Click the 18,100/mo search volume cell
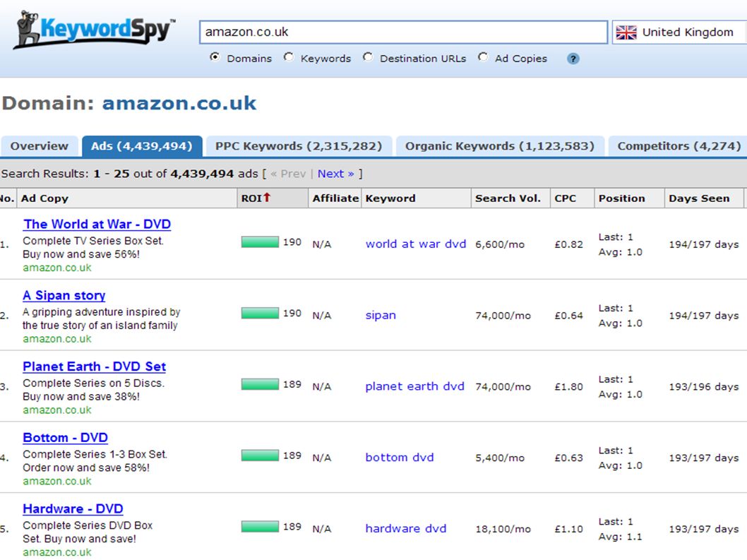The width and height of the screenshot is (747, 560). click(503, 529)
